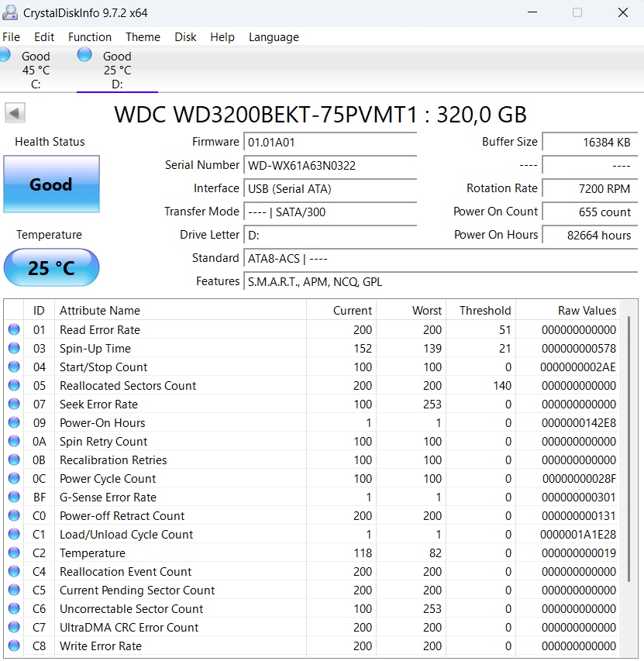Image resolution: width=644 pixels, height=661 pixels.
Task: Switch to the drive C: tab
Action: [x=36, y=70]
